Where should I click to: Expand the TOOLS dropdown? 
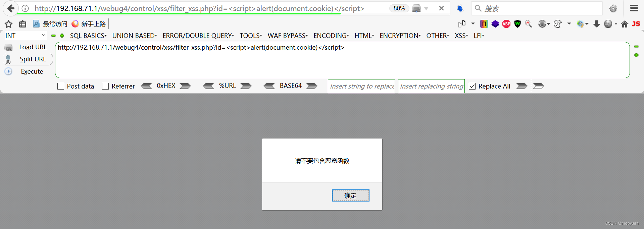pyautogui.click(x=251, y=36)
